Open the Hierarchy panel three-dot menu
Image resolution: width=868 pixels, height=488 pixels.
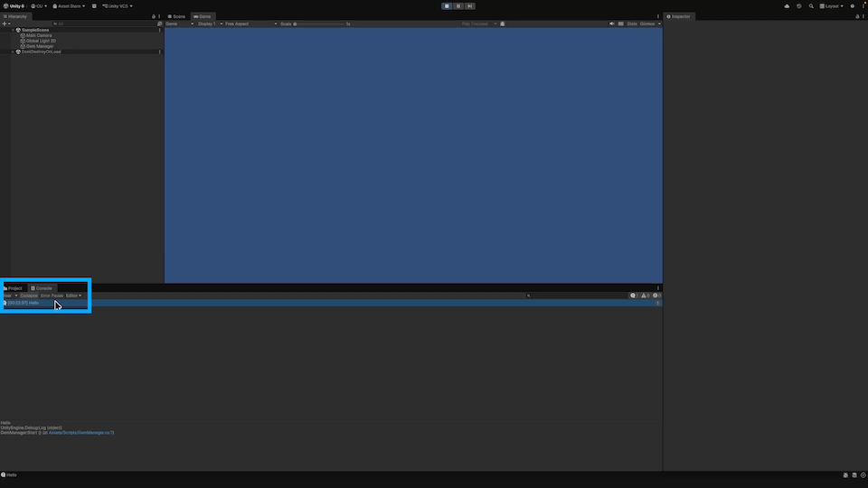(159, 16)
